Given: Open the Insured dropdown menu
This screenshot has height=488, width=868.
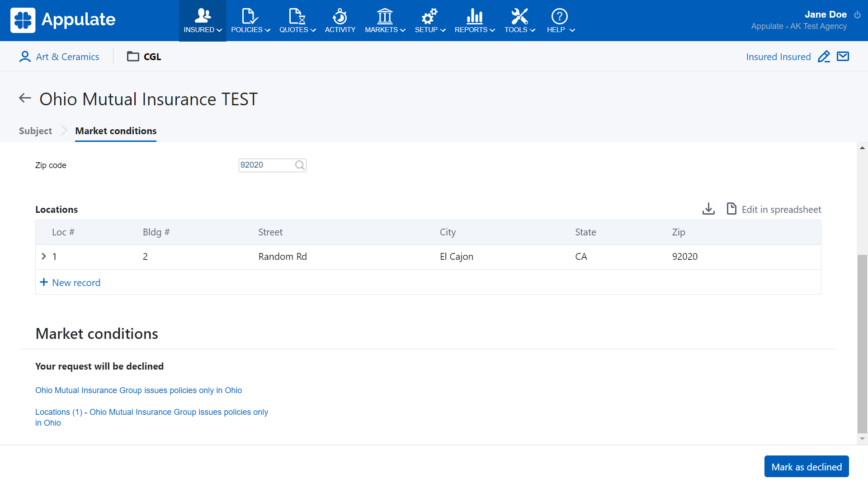Looking at the screenshot, I should pos(203,21).
